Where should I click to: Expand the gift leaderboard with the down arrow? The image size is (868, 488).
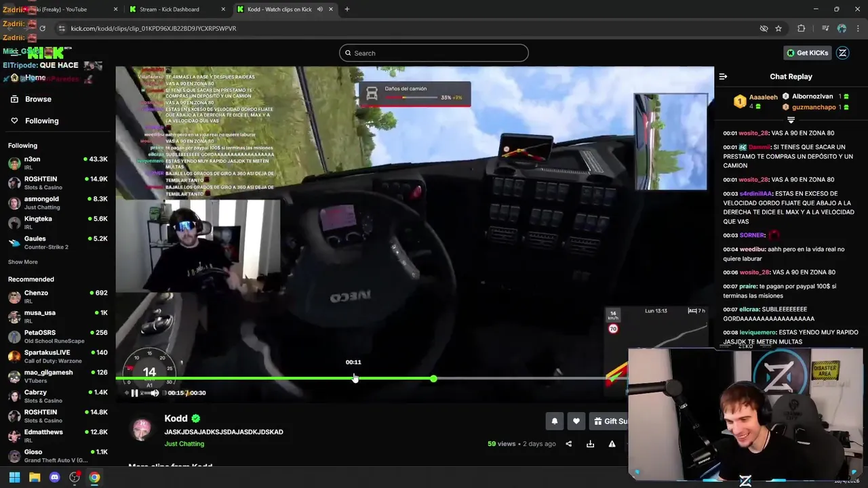(x=791, y=120)
